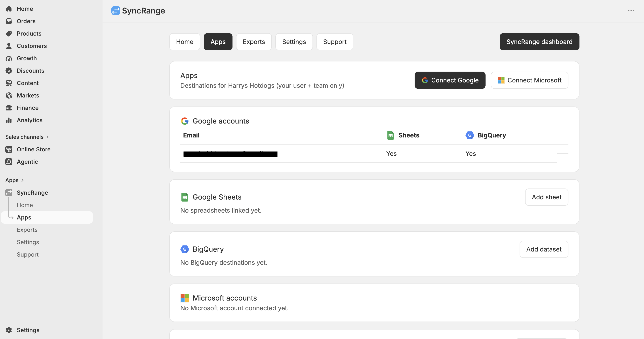Click the Google Sheets section icon
Screen dimensions: 644x339
coord(185,197)
